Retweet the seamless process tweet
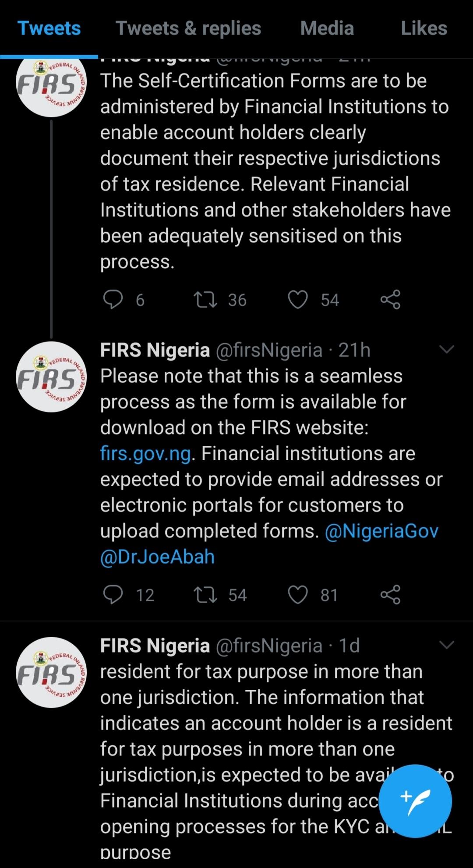This screenshot has width=473, height=868. [205, 595]
